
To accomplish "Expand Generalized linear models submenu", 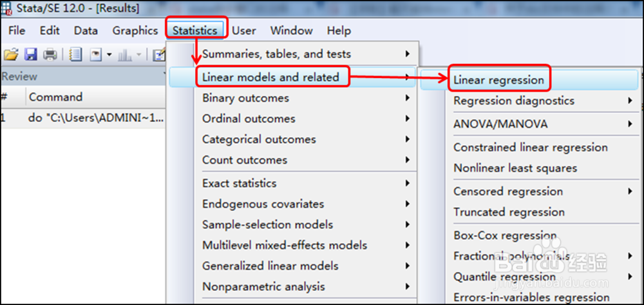I will pos(293,266).
